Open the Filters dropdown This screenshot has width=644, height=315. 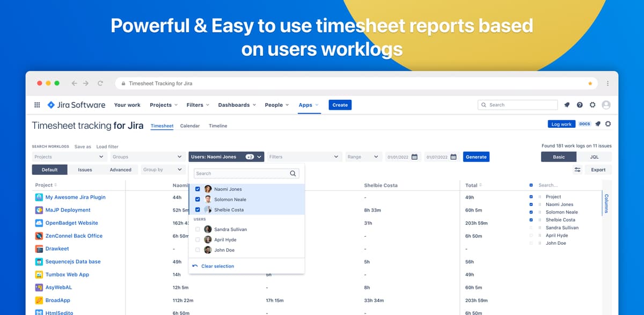click(x=304, y=157)
